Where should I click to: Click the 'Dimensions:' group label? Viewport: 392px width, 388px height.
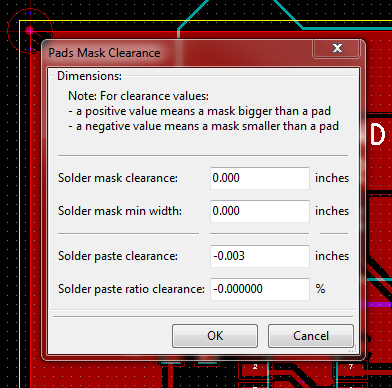click(x=90, y=76)
